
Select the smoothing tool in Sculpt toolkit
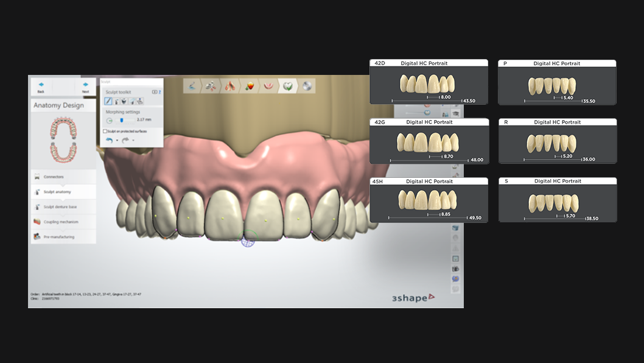click(x=132, y=101)
